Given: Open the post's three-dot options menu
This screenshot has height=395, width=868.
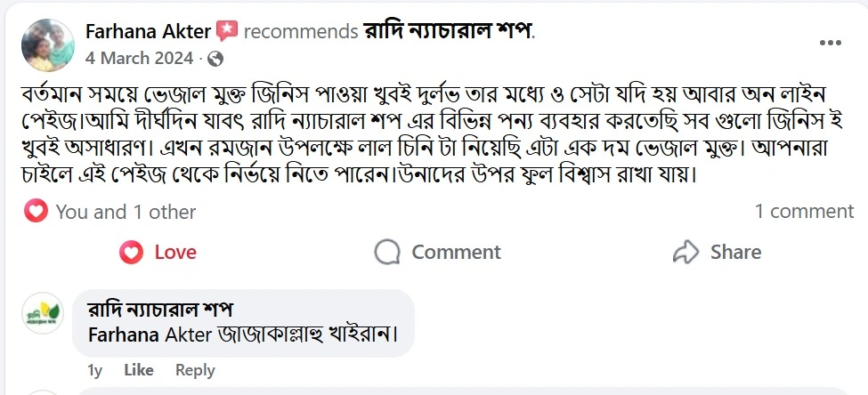Looking at the screenshot, I should pyautogui.click(x=830, y=42).
